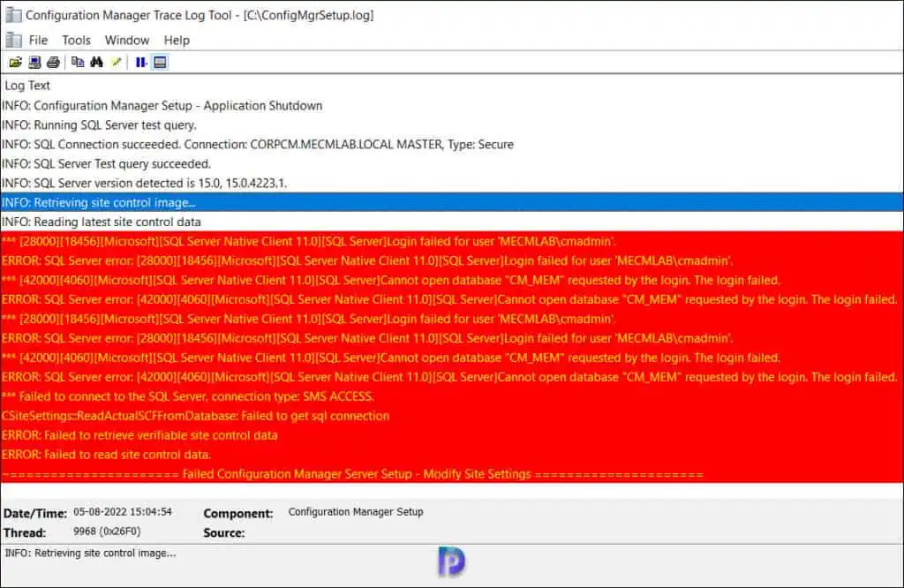Select the 'Failed to connect to the SQL Server' row
The height and width of the screenshot is (588, 904).
tap(452, 396)
